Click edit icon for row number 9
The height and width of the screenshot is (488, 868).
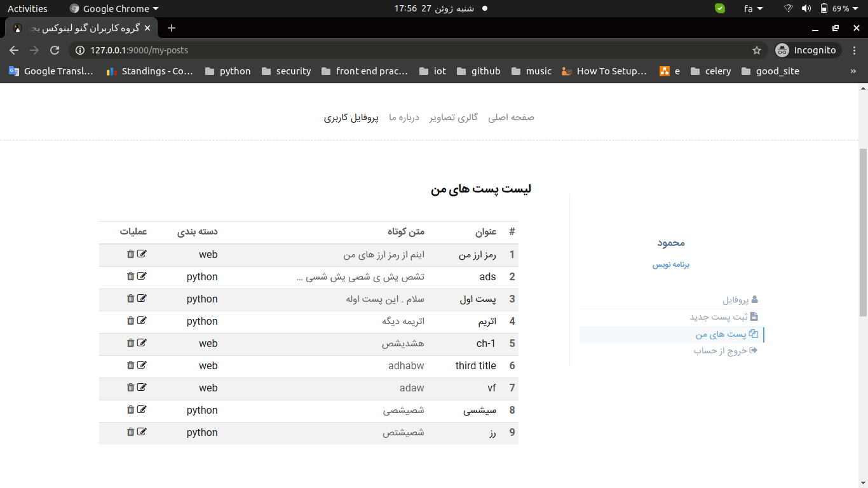coord(142,432)
